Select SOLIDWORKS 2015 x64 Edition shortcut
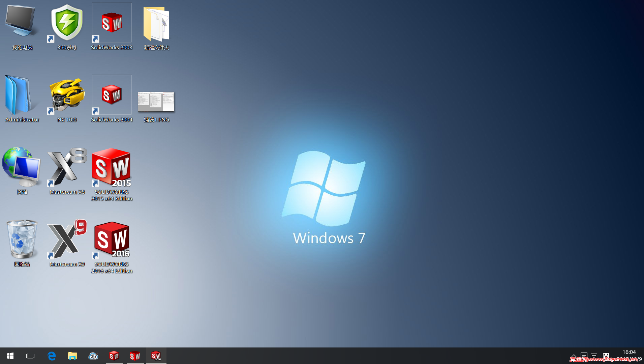The image size is (644, 364). [112, 175]
